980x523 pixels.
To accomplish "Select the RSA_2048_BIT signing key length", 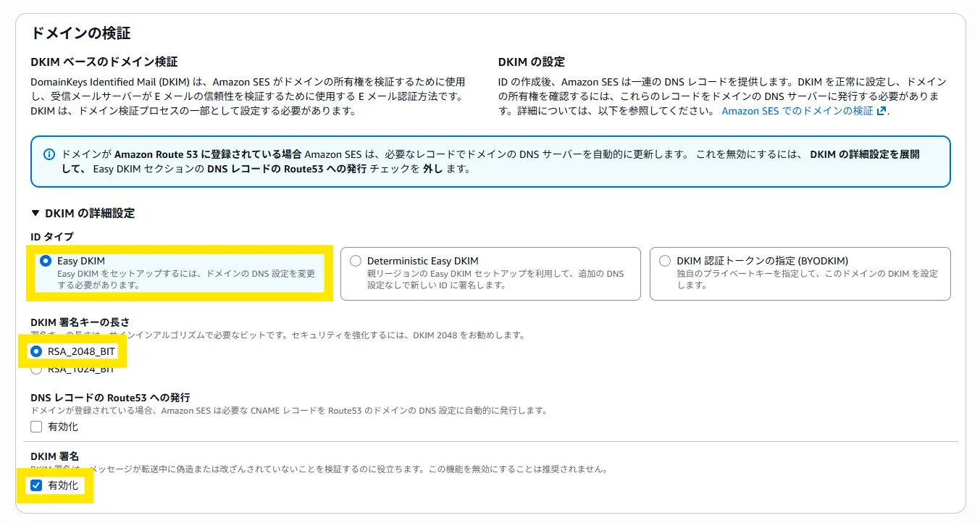I will coord(36,351).
